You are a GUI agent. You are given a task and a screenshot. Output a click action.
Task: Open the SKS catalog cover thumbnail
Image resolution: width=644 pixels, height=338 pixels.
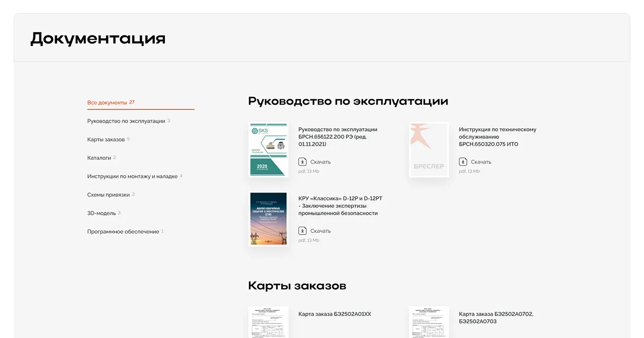tap(268, 149)
